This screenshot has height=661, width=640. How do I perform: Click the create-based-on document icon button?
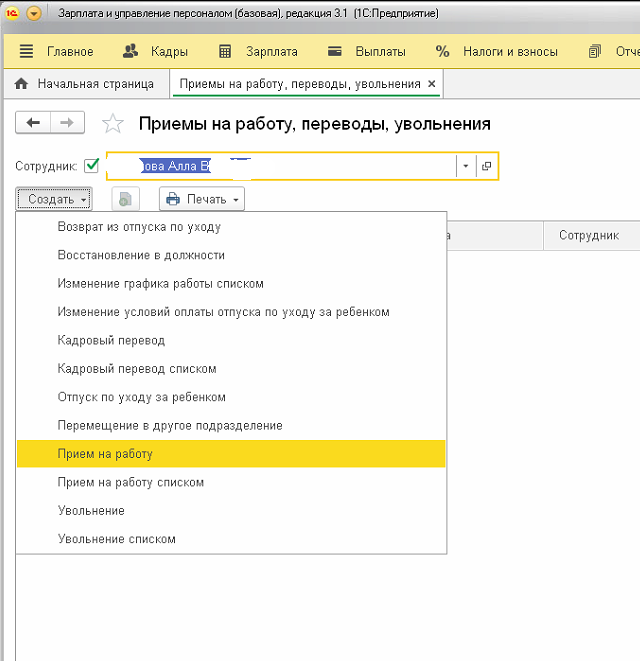pos(125,199)
